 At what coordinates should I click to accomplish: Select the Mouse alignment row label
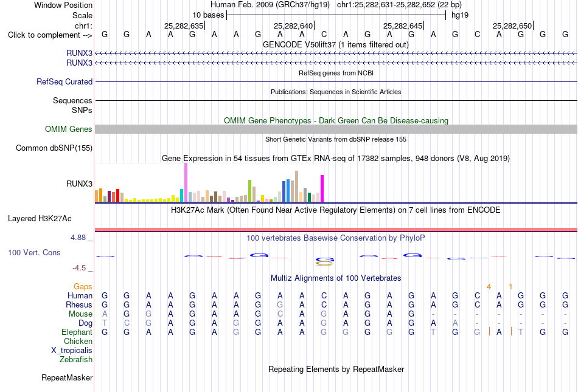(x=80, y=314)
